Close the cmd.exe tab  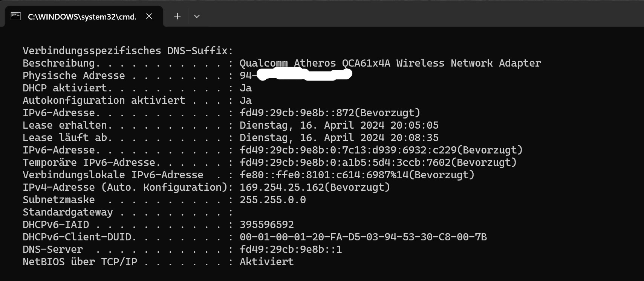point(149,16)
